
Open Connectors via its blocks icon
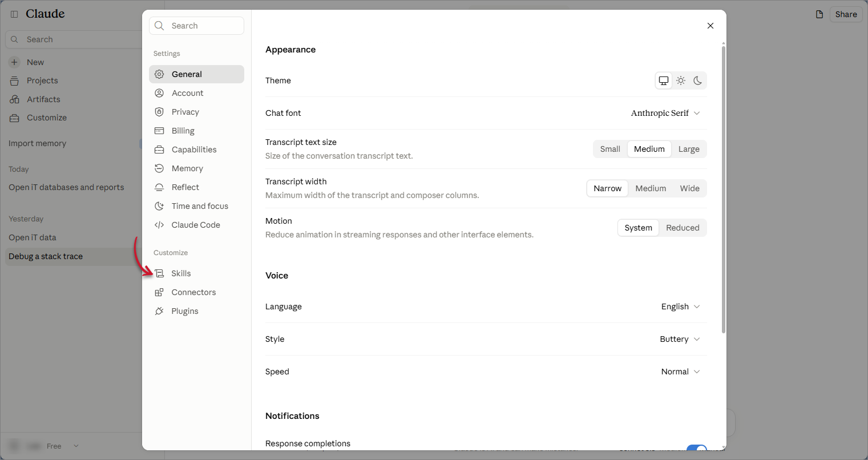pos(159,292)
